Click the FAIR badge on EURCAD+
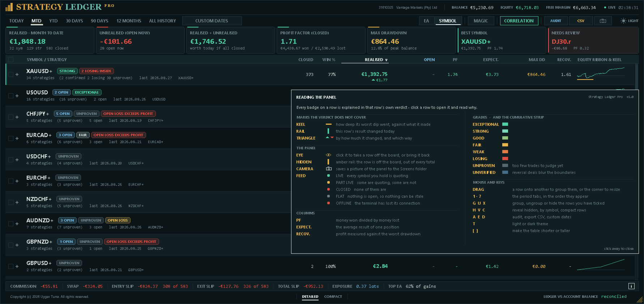The image size is (644, 304). tap(83, 135)
